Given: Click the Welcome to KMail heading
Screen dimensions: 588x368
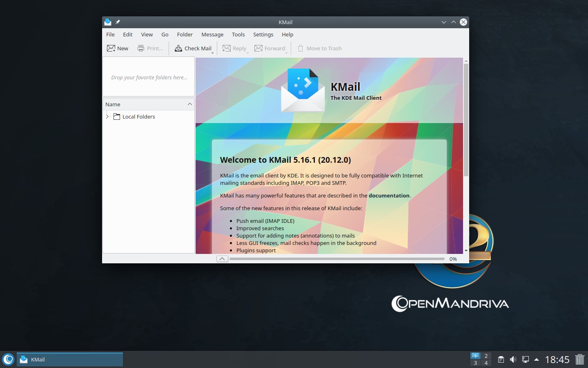Looking at the screenshot, I should pos(285,160).
